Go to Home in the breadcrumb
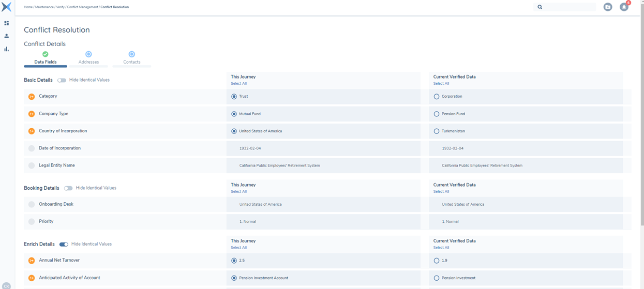Viewport: 644px width, 289px height. 28,7
